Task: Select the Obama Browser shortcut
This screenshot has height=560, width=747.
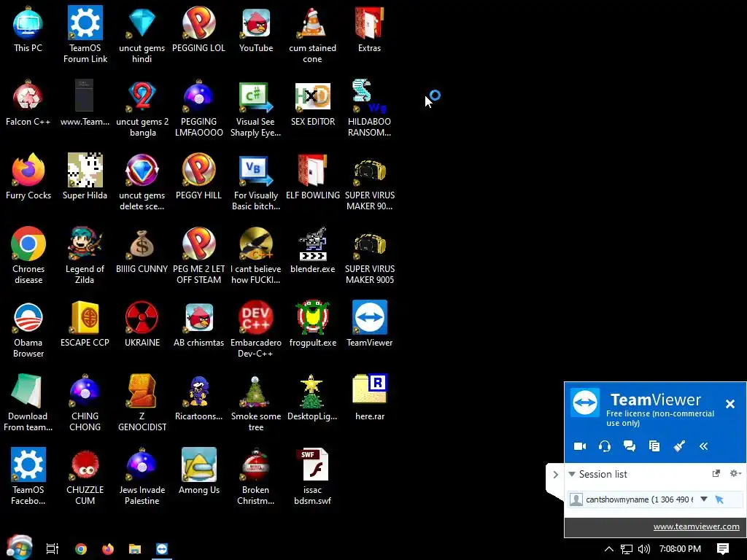Action: (x=28, y=330)
